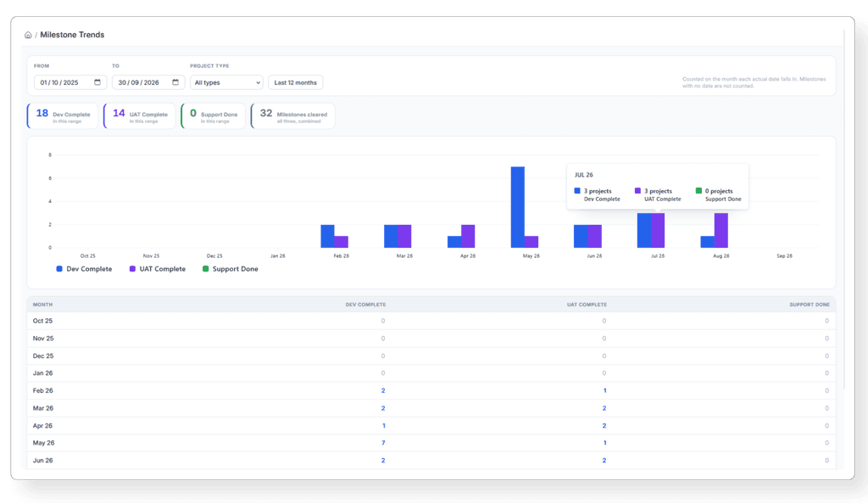This screenshot has height=504, width=868.
Task: Toggle Dev Complete series in chart legend
Action: tap(84, 269)
